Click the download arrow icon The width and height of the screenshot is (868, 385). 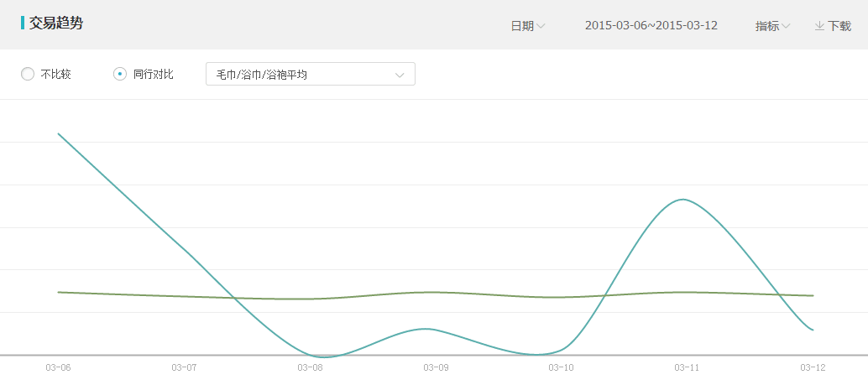819,25
